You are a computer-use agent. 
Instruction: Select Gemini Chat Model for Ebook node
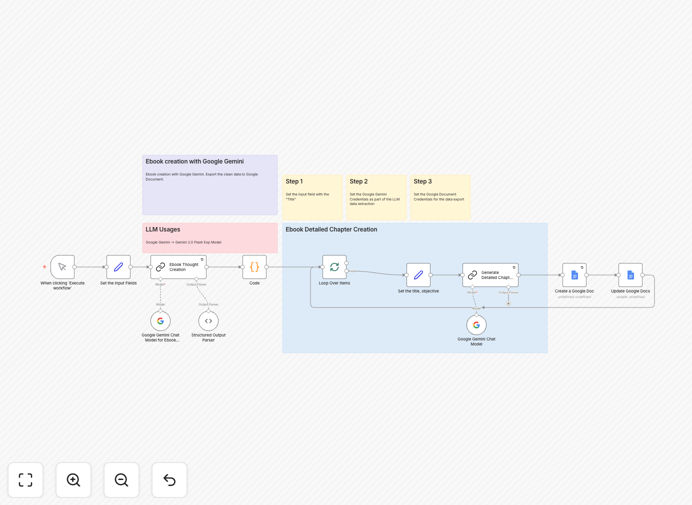click(161, 321)
